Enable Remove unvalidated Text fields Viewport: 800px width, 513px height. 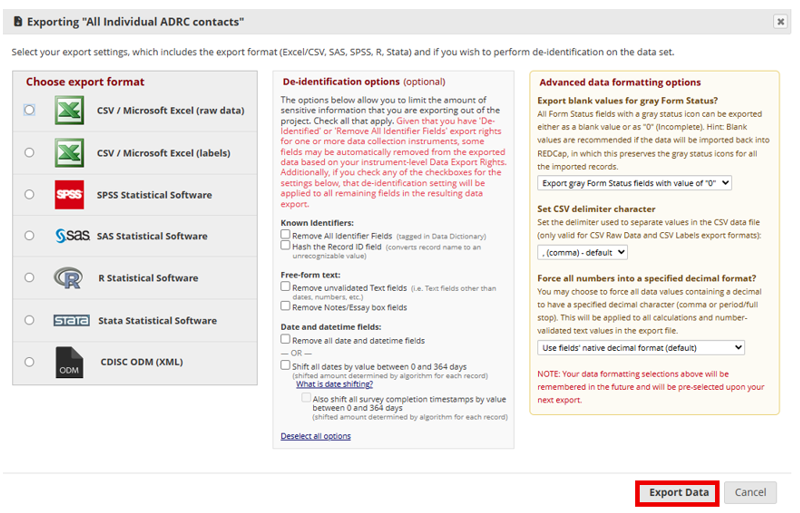click(285, 286)
